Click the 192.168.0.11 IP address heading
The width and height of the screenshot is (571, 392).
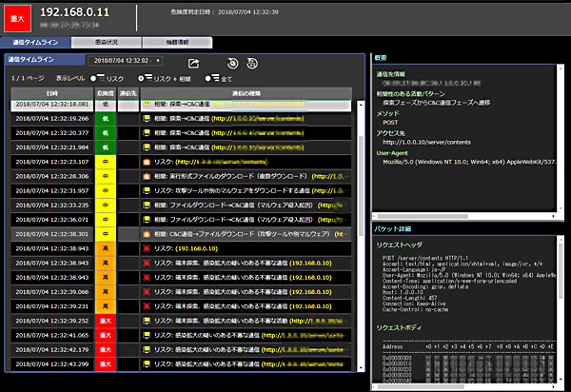[74, 12]
